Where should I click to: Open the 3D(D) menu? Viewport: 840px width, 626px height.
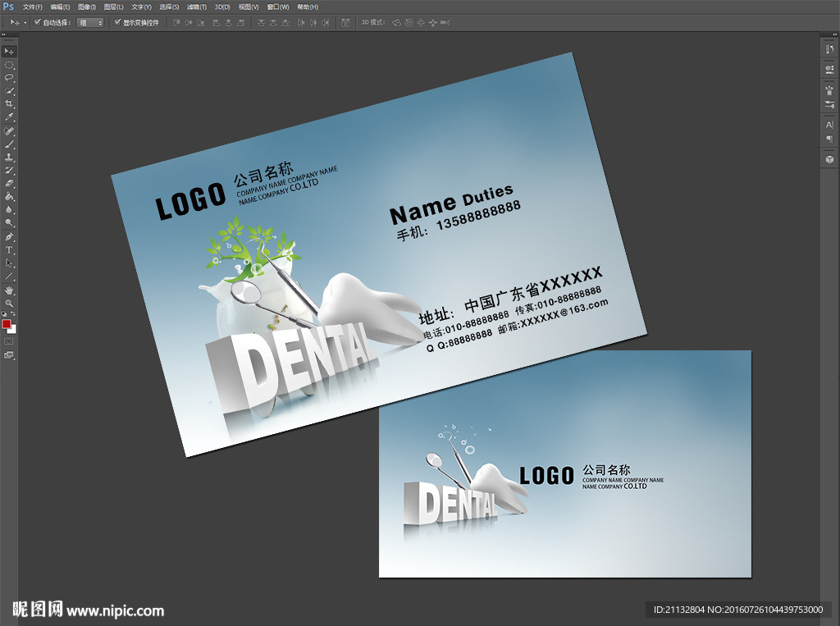(x=222, y=7)
